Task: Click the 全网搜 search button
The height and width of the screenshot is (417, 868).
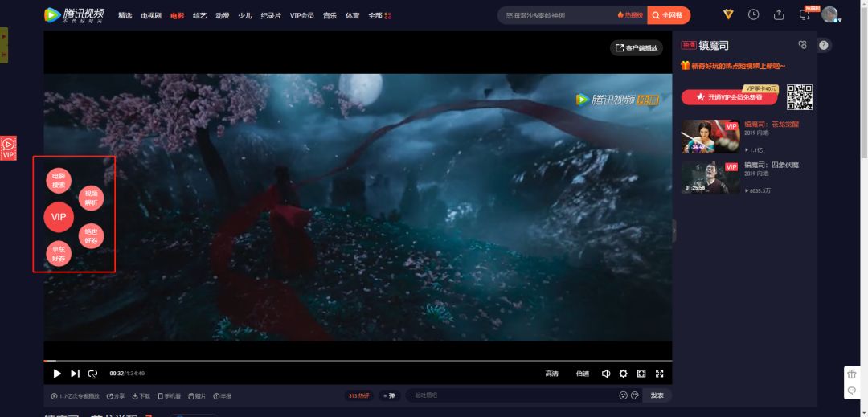Action: click(x=669, y=15)
